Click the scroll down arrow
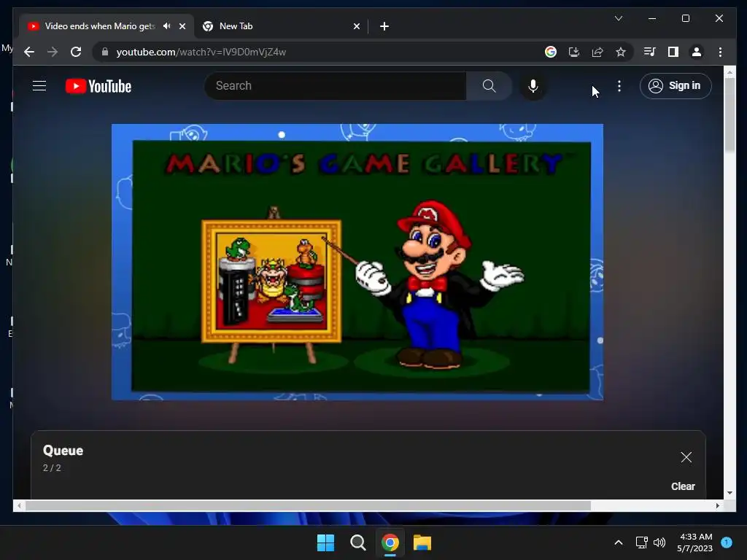747x560 pixels. [x=729, y=493]
